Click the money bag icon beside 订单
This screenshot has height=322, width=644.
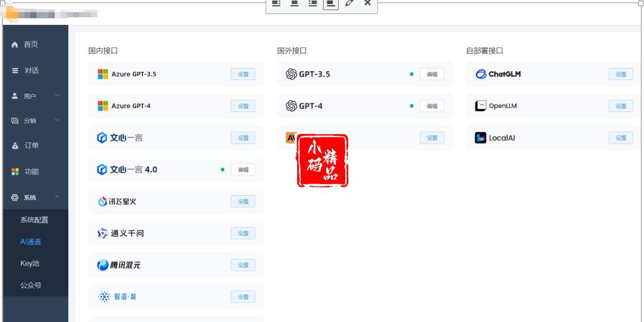point(15,146)
